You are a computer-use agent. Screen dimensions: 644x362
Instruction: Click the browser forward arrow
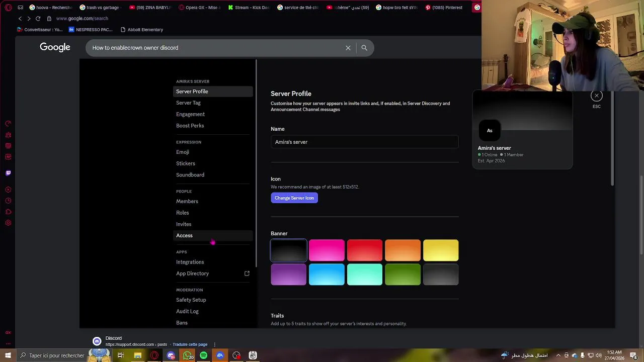coord(29,19)
